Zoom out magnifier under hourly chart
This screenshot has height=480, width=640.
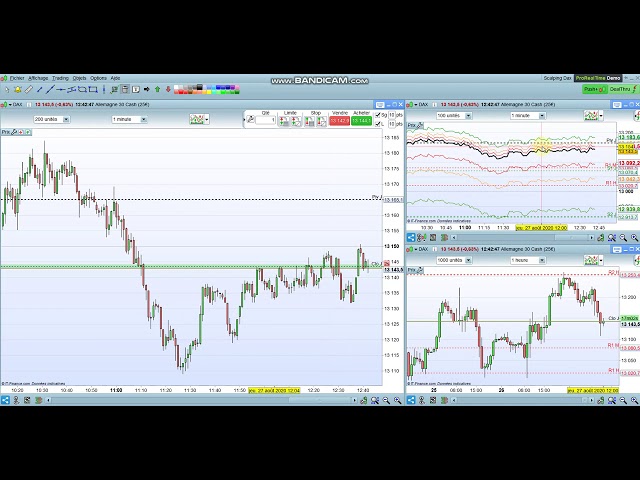click(623, 400)
